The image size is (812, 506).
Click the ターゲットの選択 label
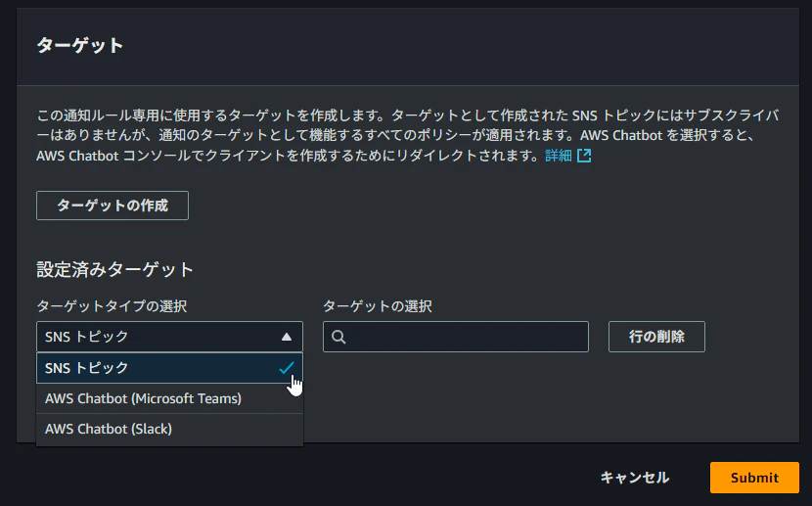(378, 306)
